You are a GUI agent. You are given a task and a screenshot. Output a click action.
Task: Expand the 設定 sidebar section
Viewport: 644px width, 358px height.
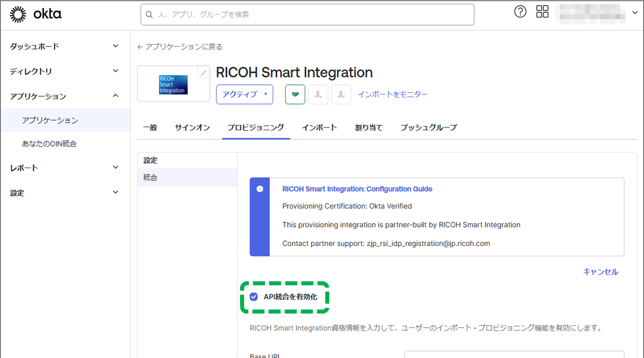pos(65,193)
